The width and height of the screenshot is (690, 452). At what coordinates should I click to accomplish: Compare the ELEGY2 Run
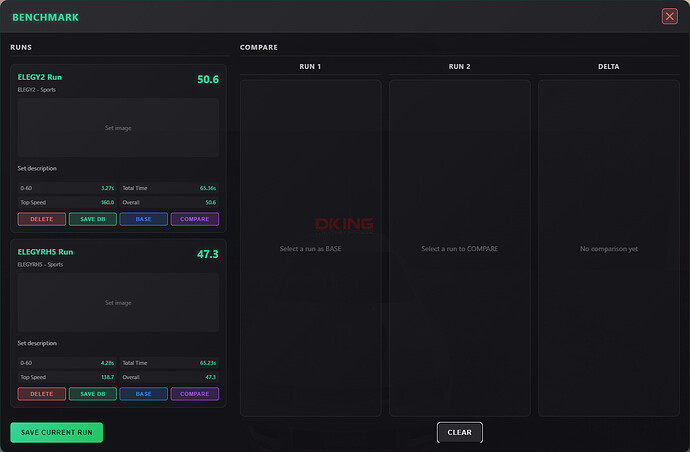coord(195,219)
